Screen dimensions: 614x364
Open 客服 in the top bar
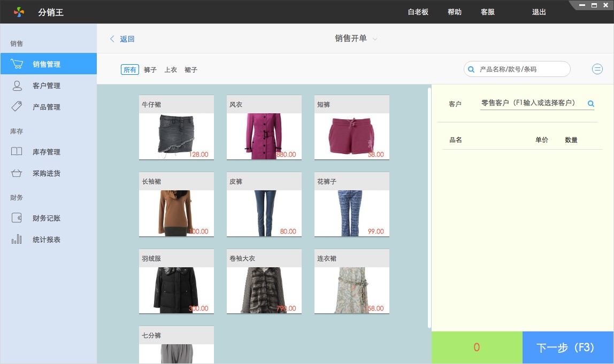click(488, 12)
